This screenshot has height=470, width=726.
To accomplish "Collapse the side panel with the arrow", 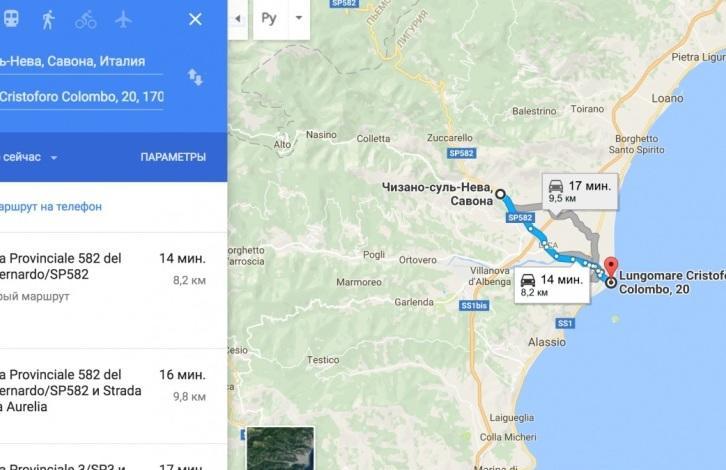I will pos(238,19).
